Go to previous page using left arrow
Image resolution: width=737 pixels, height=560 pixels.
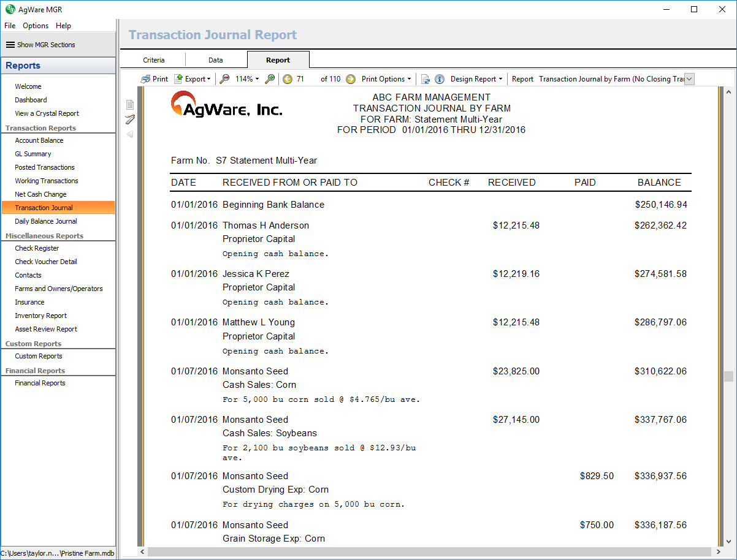click(287, 79)
